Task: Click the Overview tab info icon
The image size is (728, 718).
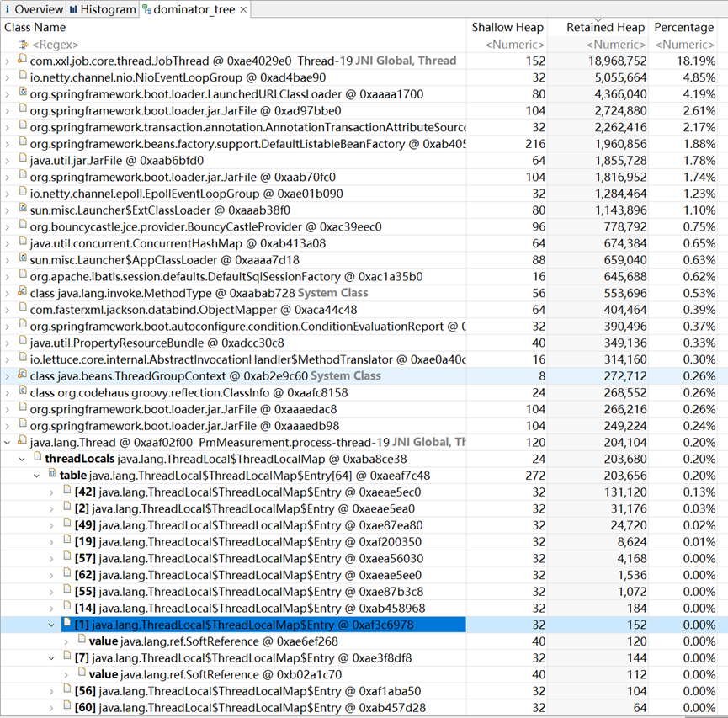Action: click(7, 9)
